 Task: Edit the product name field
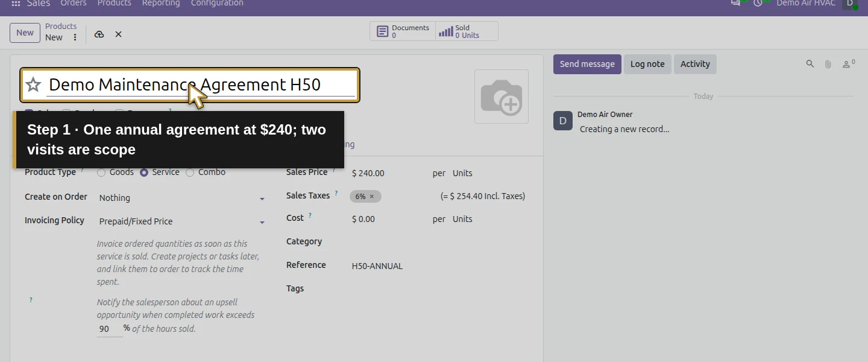pos(201,85)
